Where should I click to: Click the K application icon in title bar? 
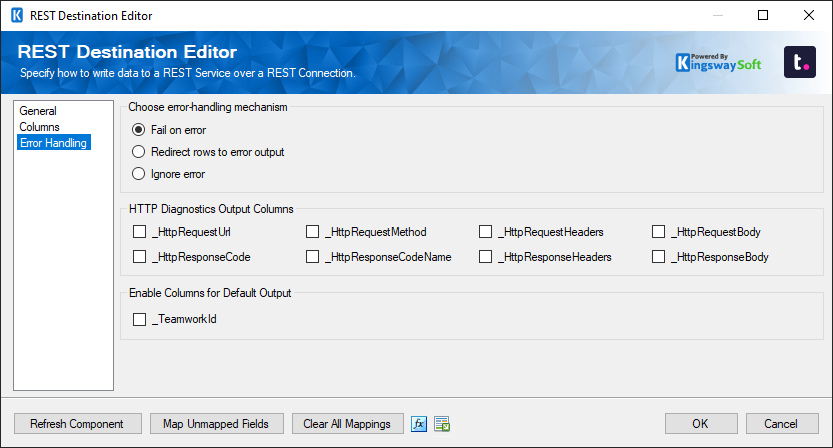[x=17, y=15]
